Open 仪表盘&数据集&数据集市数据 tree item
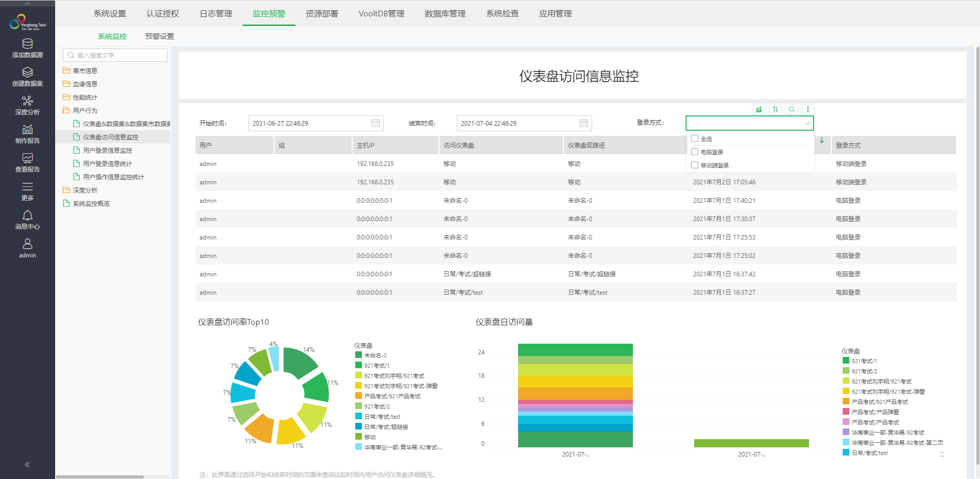The height and width of the screenshot is (479, 980). (x=127, y=124)
